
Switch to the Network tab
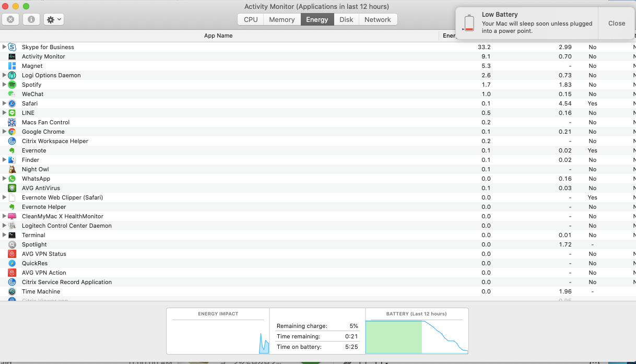click(378, 19)
